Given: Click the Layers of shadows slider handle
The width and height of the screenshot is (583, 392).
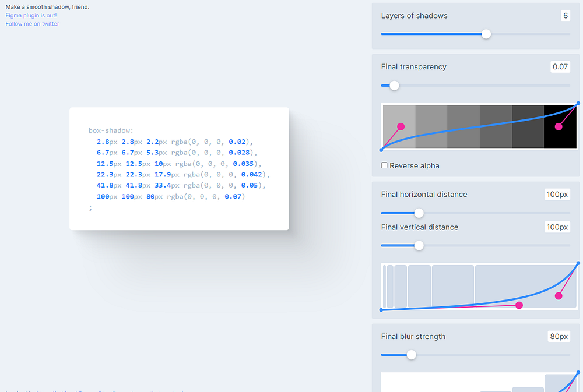Looking at the screenshot, I should tap(486, 34).
